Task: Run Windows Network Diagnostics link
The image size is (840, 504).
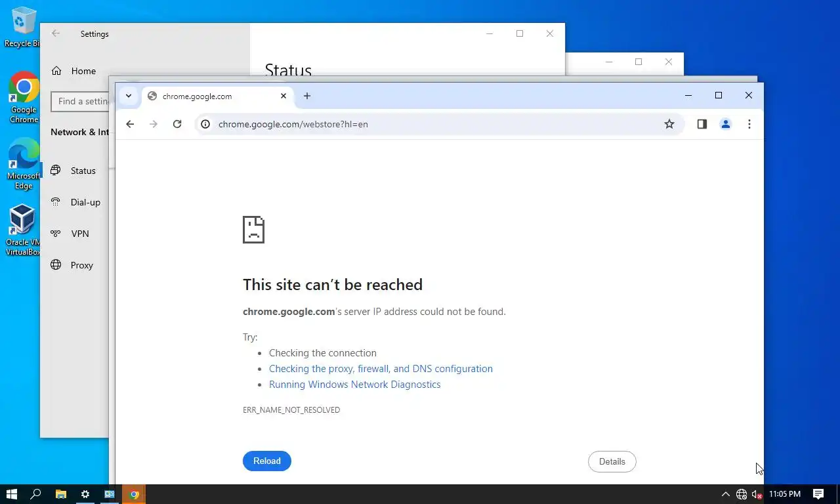Action: point(355,385)
